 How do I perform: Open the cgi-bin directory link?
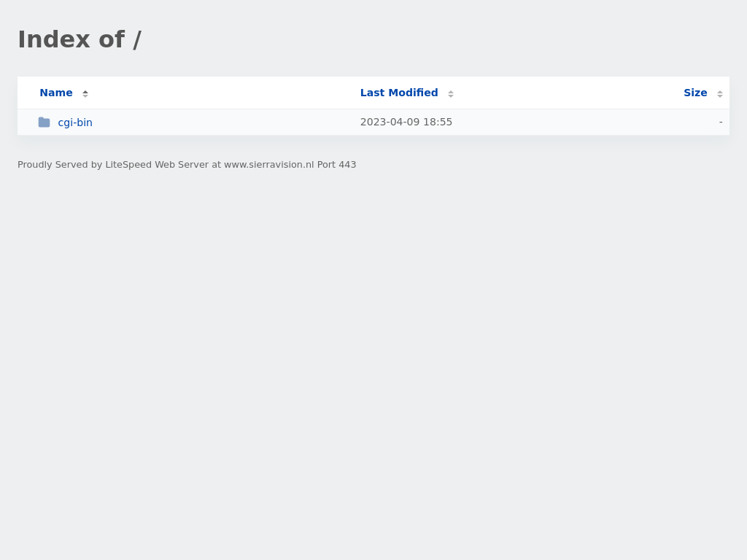point(75,122)
